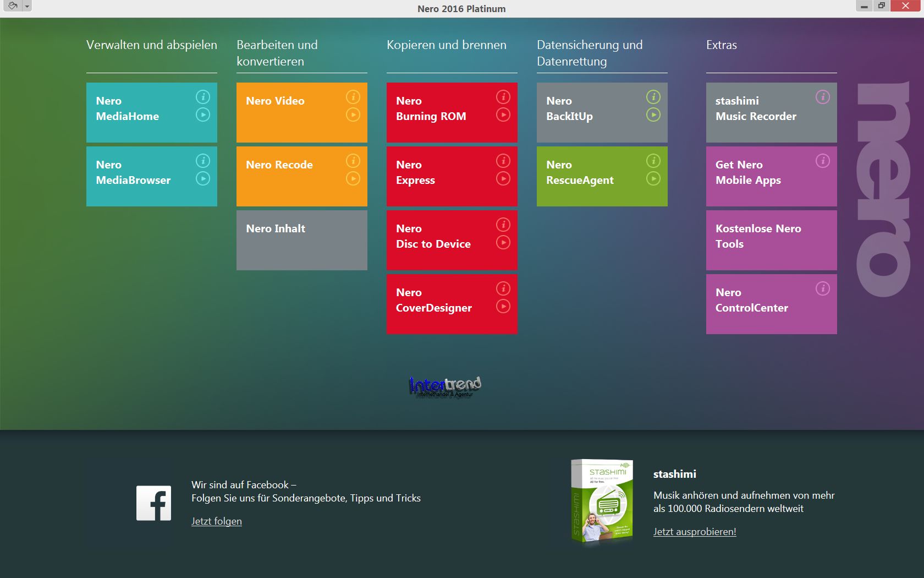Open the Nero ControlCenter tile
The width and height of the screenshot is (924, 578).
[x=772, y=304]
